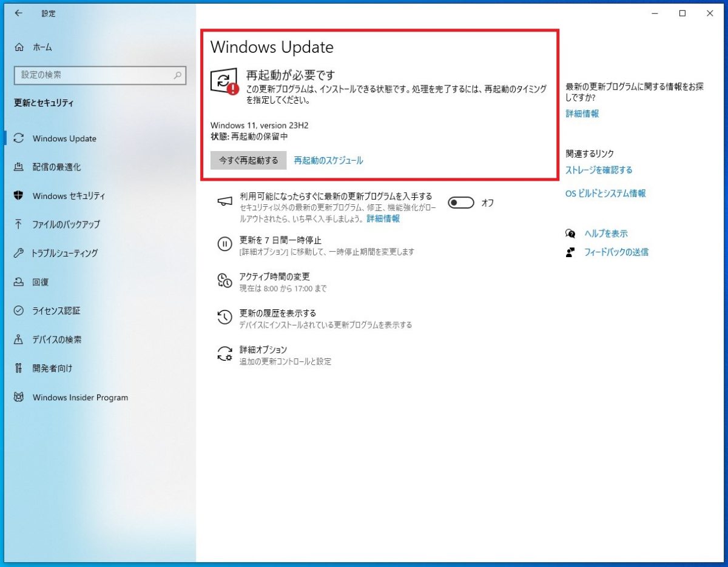
Task: Click the Home icon in the sidebar
Action: point(19,47)
